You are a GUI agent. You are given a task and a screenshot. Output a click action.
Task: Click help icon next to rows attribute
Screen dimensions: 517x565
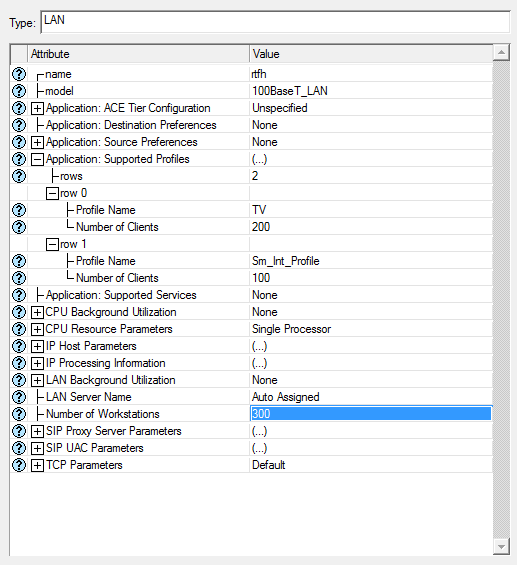[x=19, y=176]
